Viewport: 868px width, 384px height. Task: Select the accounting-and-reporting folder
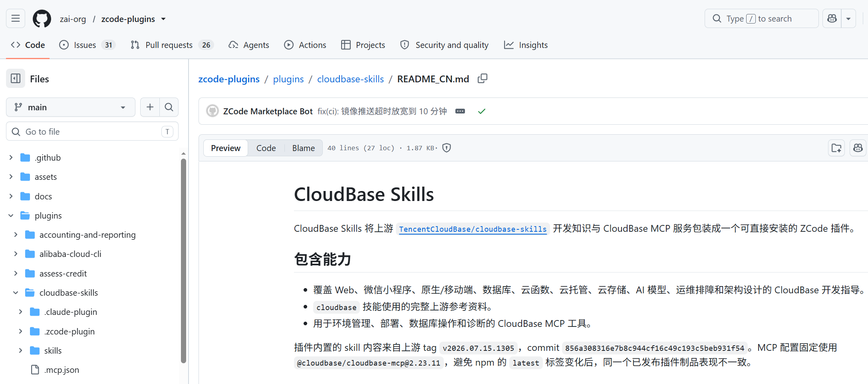(x=87, y=235)
